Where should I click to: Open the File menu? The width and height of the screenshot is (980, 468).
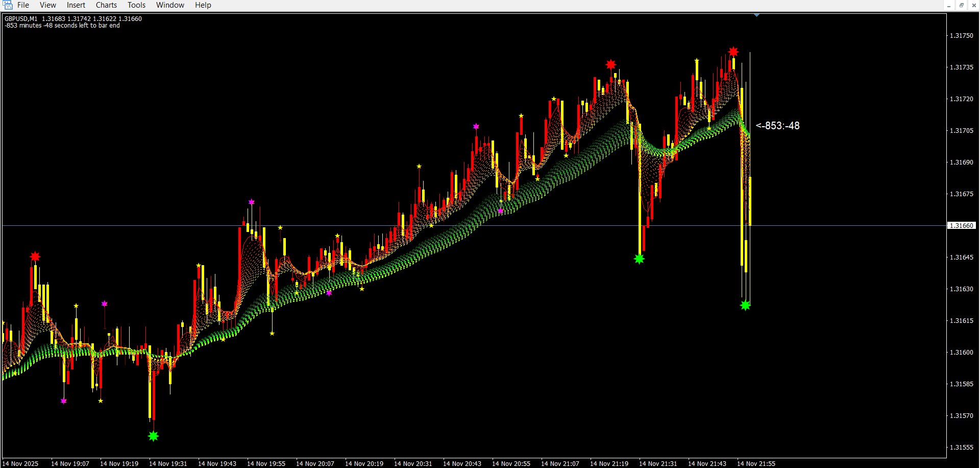(23, 5)
